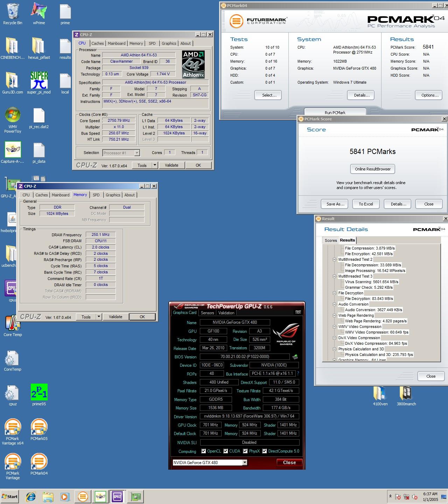Collapse the WMV Video Compression node

click(334, 327)
